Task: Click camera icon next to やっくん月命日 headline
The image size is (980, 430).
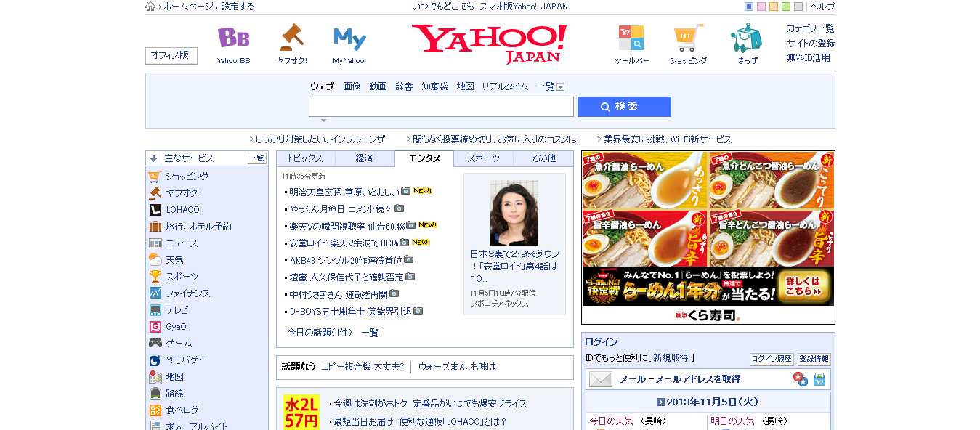Action: click(399, 208)
